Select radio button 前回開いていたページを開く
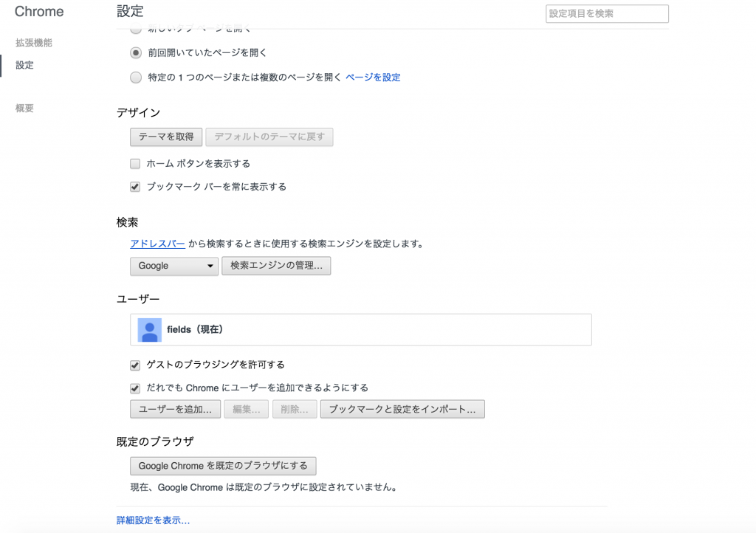Viewport: 756px width, 533px height. tap(136, 53)
